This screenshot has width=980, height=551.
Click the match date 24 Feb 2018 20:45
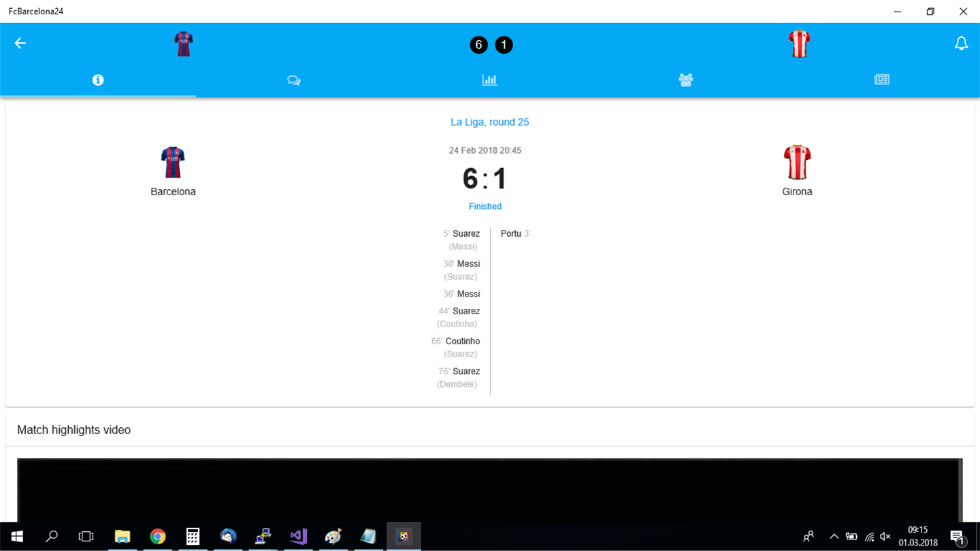point(485,150)
